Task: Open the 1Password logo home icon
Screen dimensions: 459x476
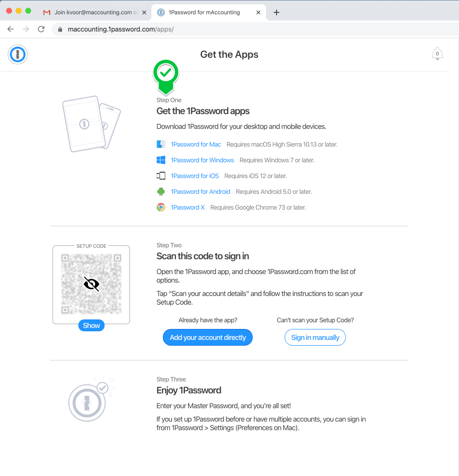Action: [18, 54]
